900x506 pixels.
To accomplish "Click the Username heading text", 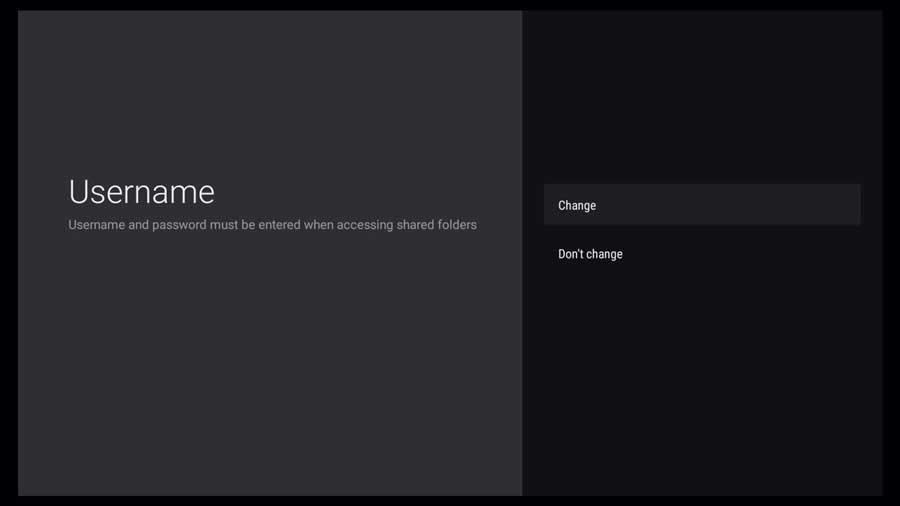I will 141,192.
